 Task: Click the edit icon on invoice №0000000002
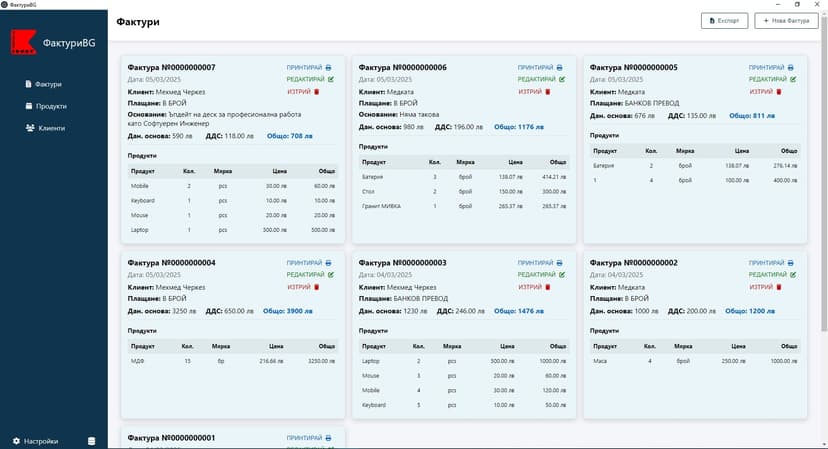(793, 275)
